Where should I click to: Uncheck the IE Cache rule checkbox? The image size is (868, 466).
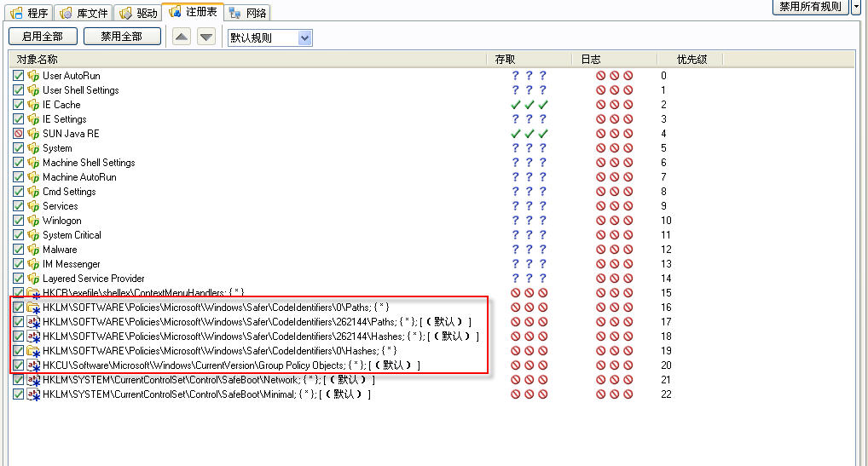click(x=18, y=105)
